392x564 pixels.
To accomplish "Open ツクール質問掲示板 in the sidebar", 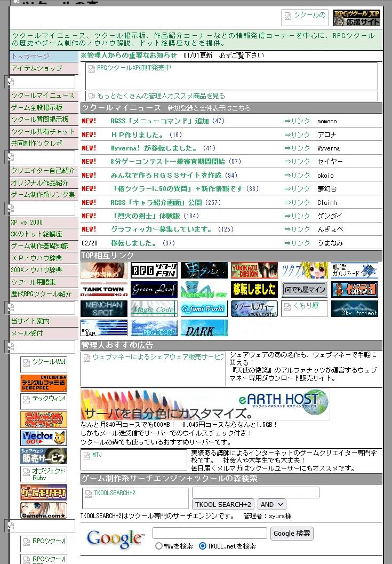I will (x=39, y=120).
